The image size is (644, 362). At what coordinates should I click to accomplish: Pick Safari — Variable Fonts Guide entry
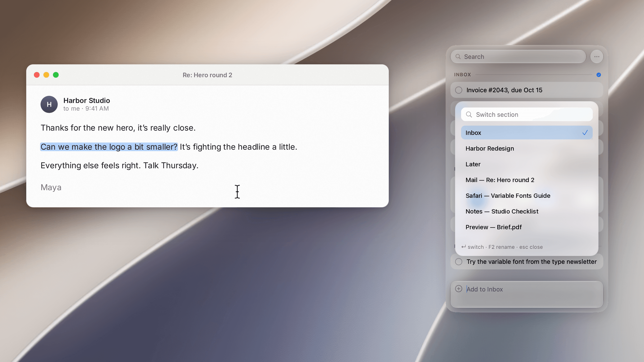pyautogui.click(x=527, y=196)
